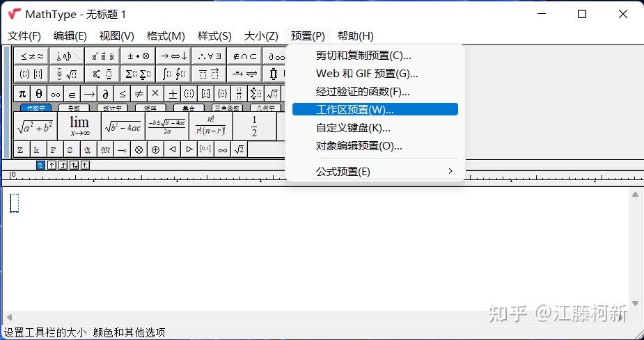Open the 格式(M) menu

coord(166,35)
